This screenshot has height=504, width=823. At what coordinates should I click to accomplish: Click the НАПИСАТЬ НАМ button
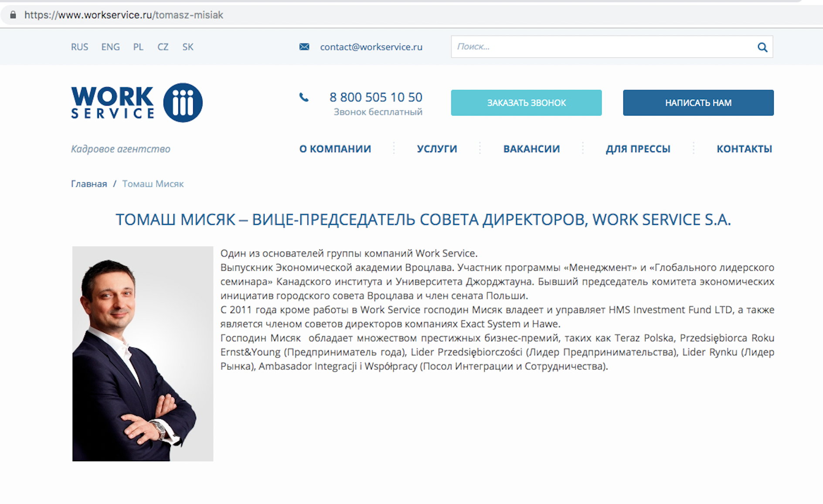pos(698,103)
